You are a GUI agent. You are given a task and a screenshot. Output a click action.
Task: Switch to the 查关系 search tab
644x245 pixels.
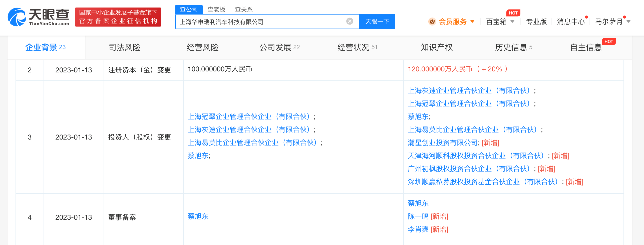244,10
